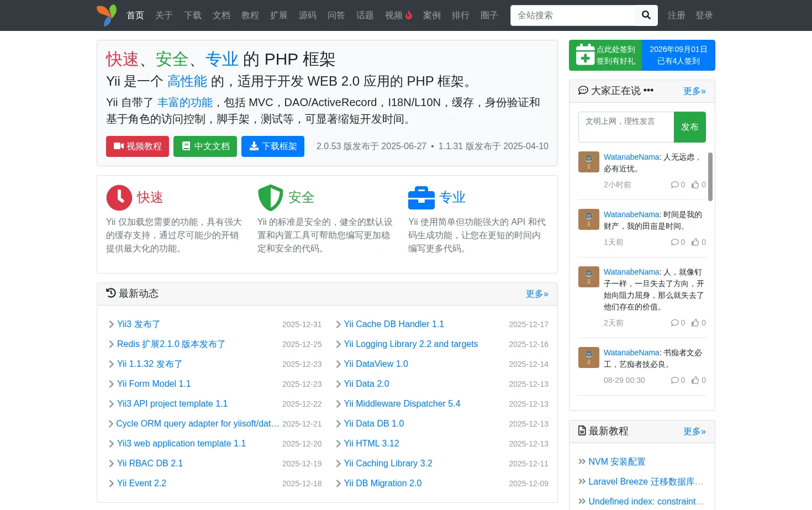
Task: Click comment icon on 时间是我的财产 post
Action: [674, 242]
